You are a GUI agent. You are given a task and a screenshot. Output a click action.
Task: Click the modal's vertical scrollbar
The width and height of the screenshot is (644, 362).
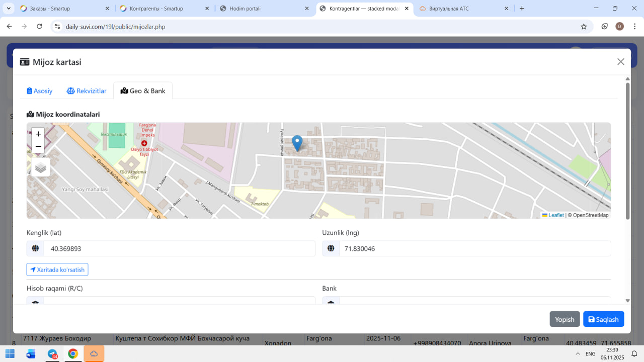pos(627,151)
